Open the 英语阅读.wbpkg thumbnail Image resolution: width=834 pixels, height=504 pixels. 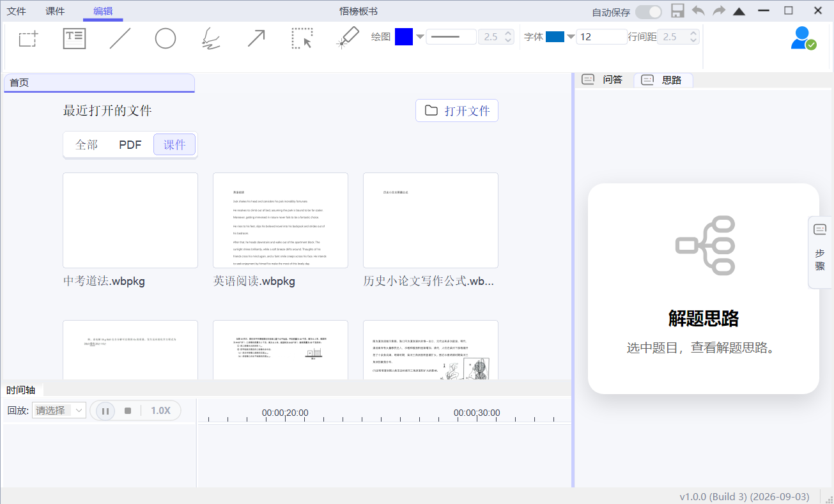coord(281,220)
